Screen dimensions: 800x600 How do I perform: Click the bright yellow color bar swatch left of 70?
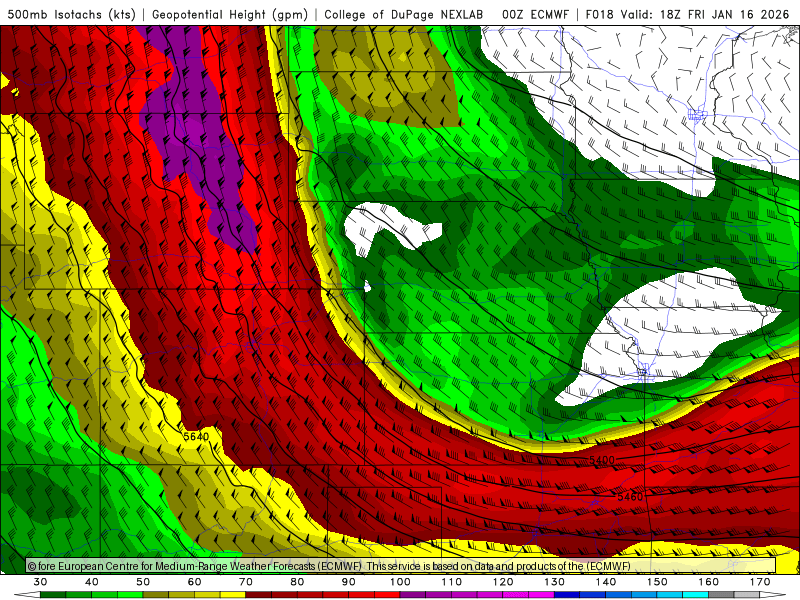[233, 595]
